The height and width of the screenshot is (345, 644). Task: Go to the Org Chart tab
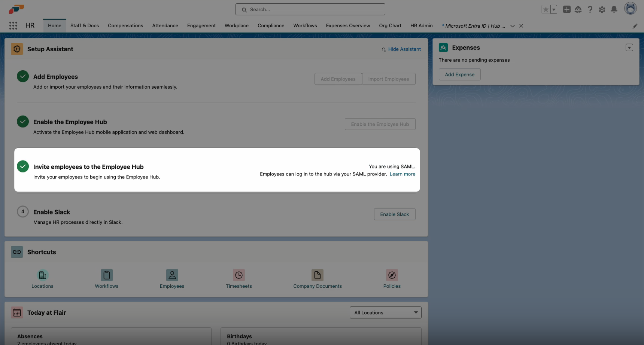[390, 25]
